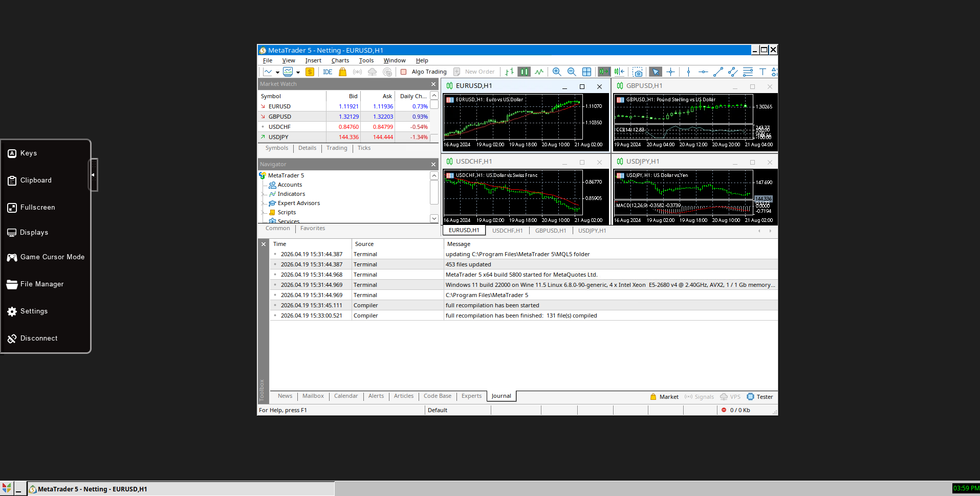Screen dimensions: 980x496
Task: Close the Navigator panel
Action: tap(433, 165)
